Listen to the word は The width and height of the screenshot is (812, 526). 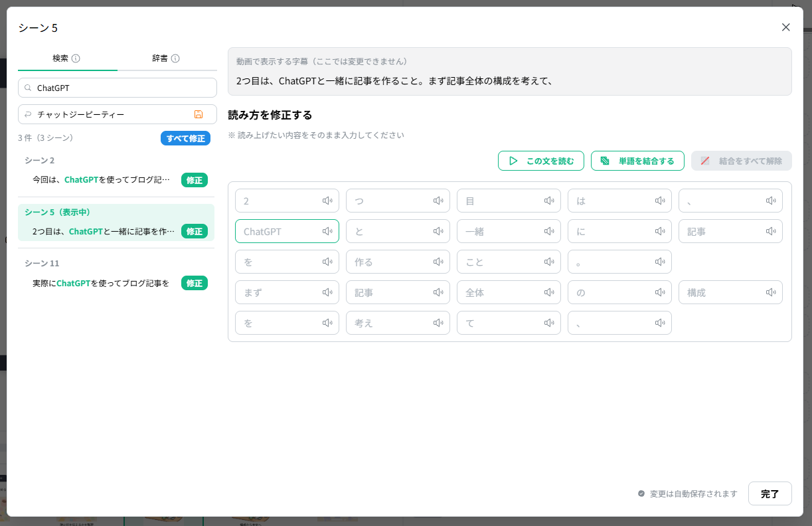coord(660,201)
